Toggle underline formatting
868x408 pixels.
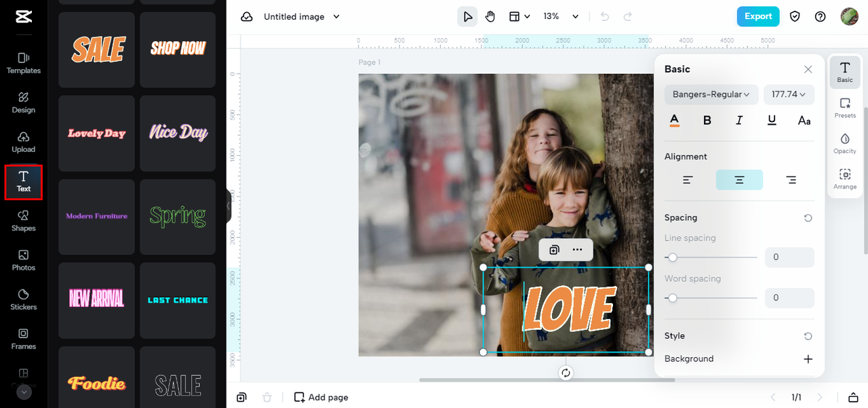point(772,121)
